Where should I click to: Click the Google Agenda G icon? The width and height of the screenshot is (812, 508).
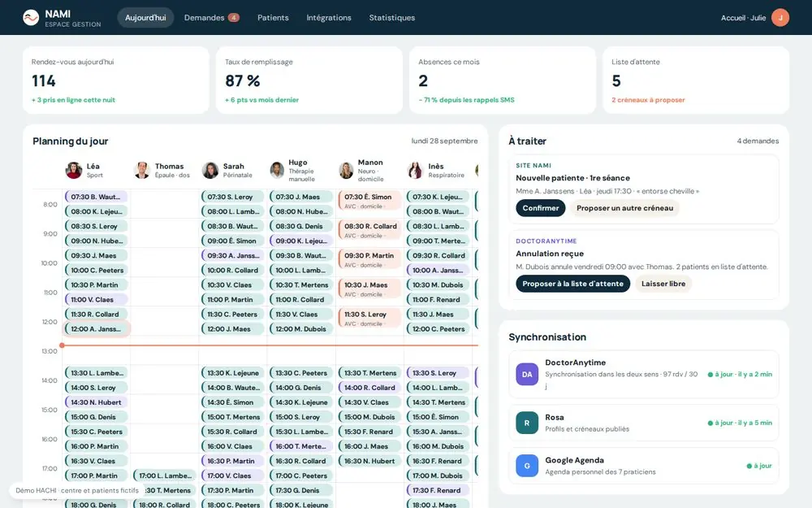tap(527, 466)
